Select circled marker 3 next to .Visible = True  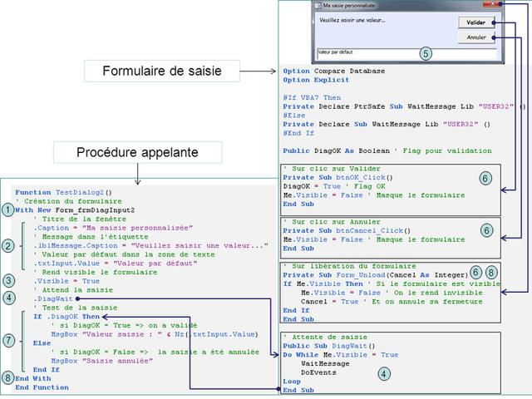(x=7, y=280)
